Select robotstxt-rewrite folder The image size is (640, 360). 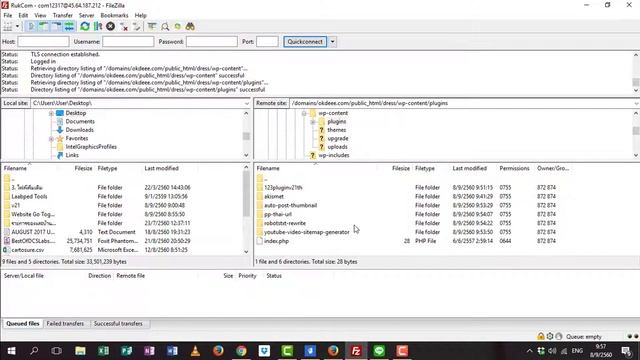[x=285, y=223]
